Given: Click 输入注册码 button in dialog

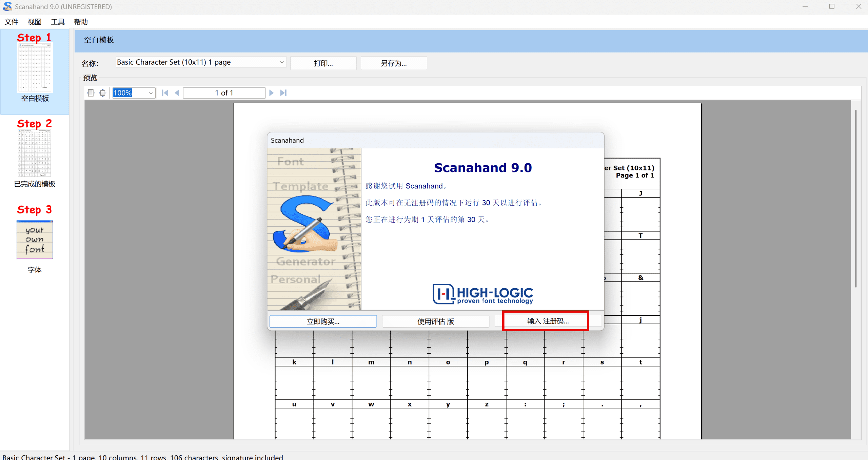Looking at the screenshot, I should tap(548, 321).
